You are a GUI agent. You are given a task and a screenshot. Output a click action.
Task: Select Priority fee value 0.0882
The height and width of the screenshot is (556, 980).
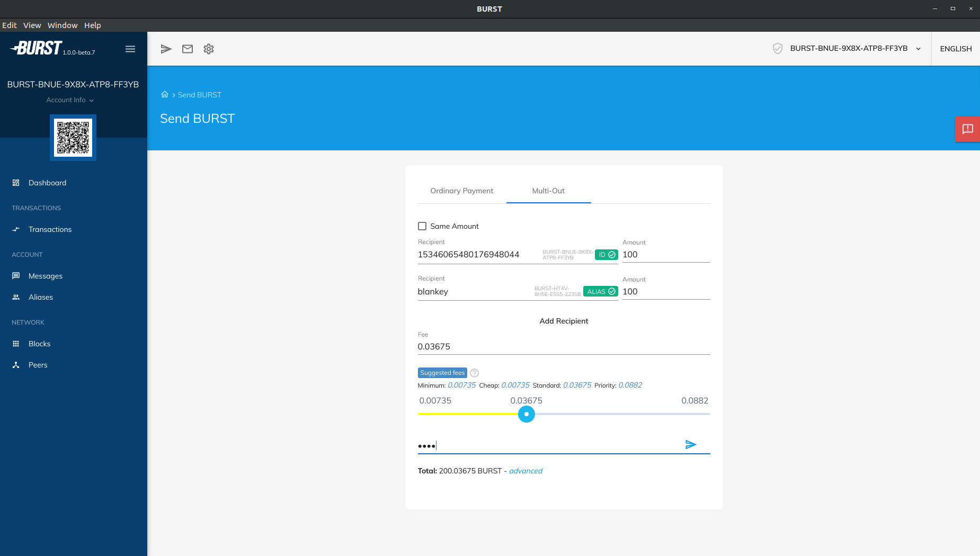630,385
